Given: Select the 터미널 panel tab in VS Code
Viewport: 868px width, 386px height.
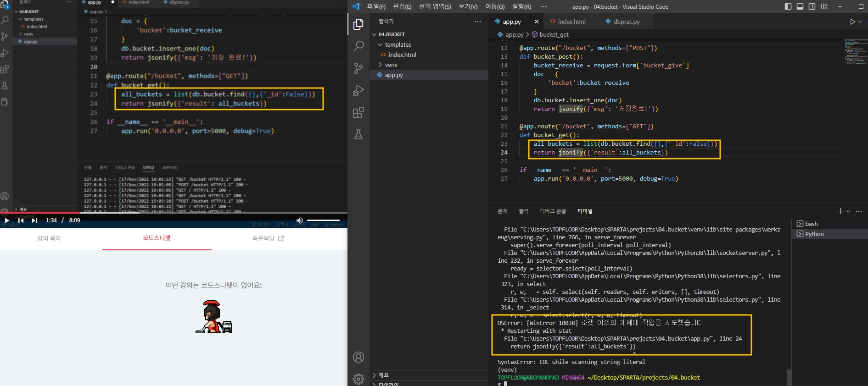Looking at the screenshot, I should pyautogui.click(x=585, y=211).
